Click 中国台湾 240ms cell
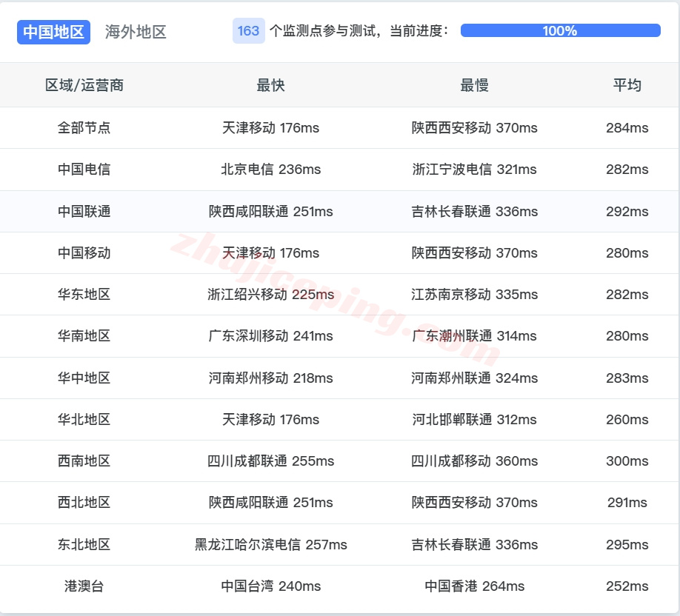The height and width of the screenshot is (616, 680). click(x=270, y=586)
